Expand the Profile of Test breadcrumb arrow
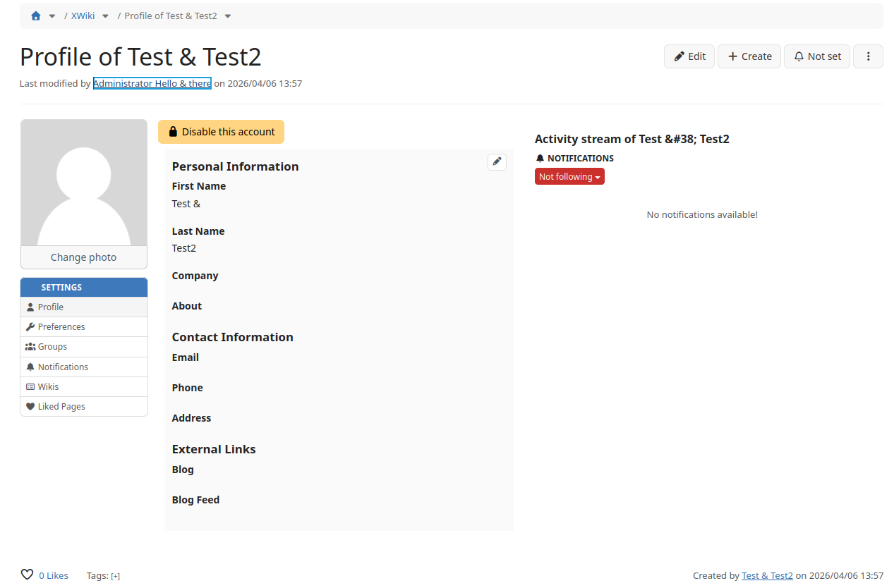This screenshot has height=588, width=894. (x=227, y=16)
